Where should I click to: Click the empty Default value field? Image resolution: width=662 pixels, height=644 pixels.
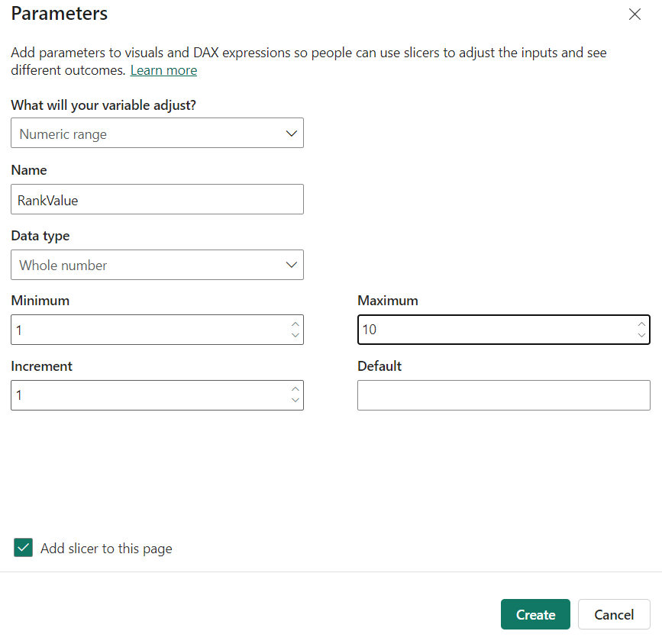pos(503,395)
